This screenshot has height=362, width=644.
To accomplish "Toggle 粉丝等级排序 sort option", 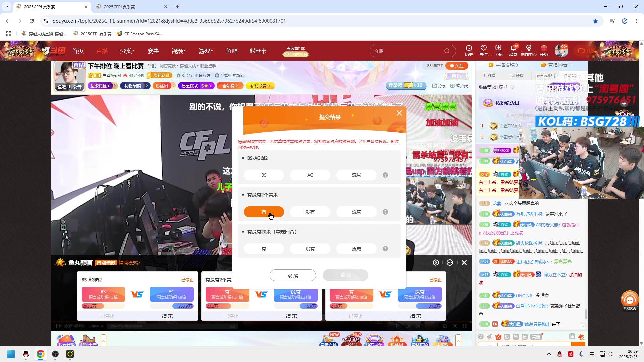I will pyautogui.click(x=493, y=87).
